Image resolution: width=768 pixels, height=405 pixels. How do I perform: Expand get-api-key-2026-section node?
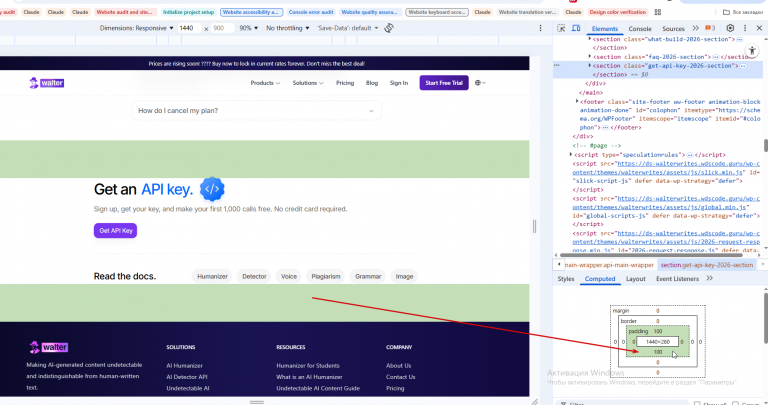coord(590,65)
